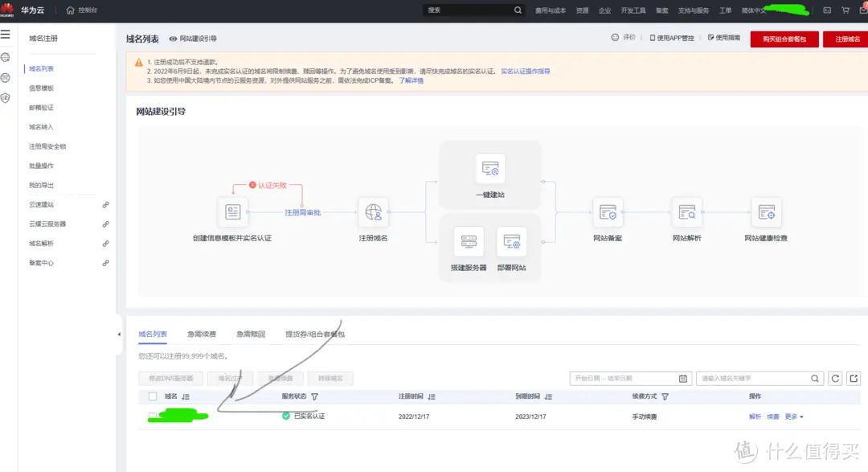
Task: Click the refresh icon beside domain search
Action: tap(836, 379)
